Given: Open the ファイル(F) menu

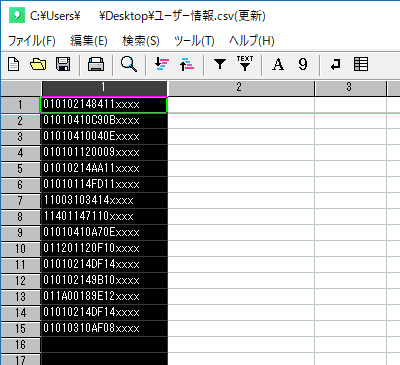Looking at the screenshot, I should pos(32,41).
